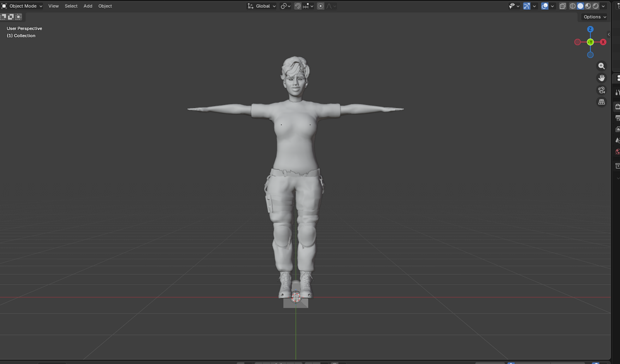
Task: Open the transform pivot point dropdown
Action: (285, 6)
